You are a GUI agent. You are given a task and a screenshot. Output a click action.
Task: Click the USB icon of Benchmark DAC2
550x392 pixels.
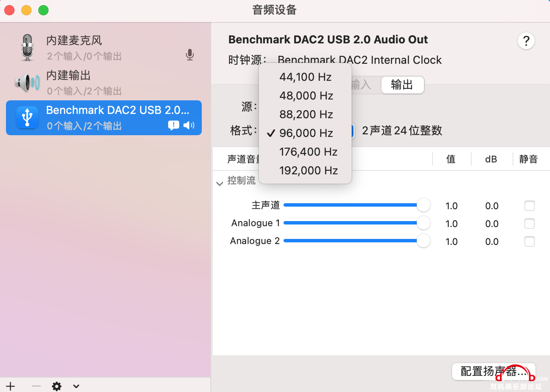[x=27, y=117]
